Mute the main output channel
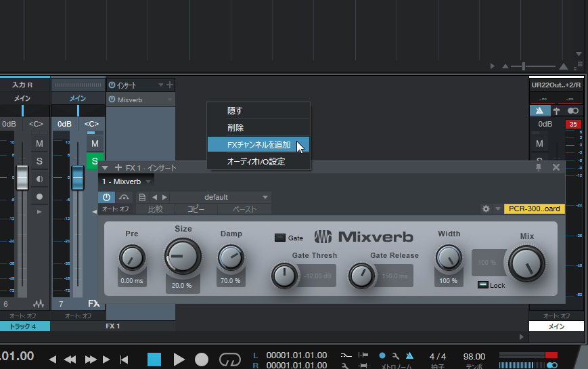 [x=540, y=144]
